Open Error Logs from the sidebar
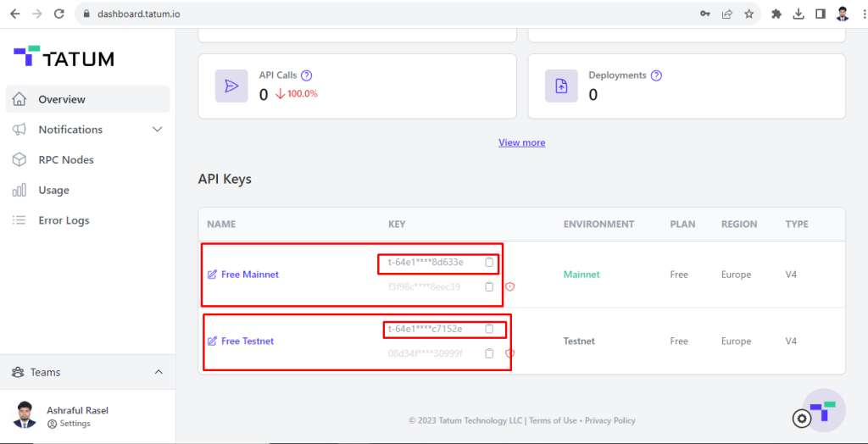 63,220
